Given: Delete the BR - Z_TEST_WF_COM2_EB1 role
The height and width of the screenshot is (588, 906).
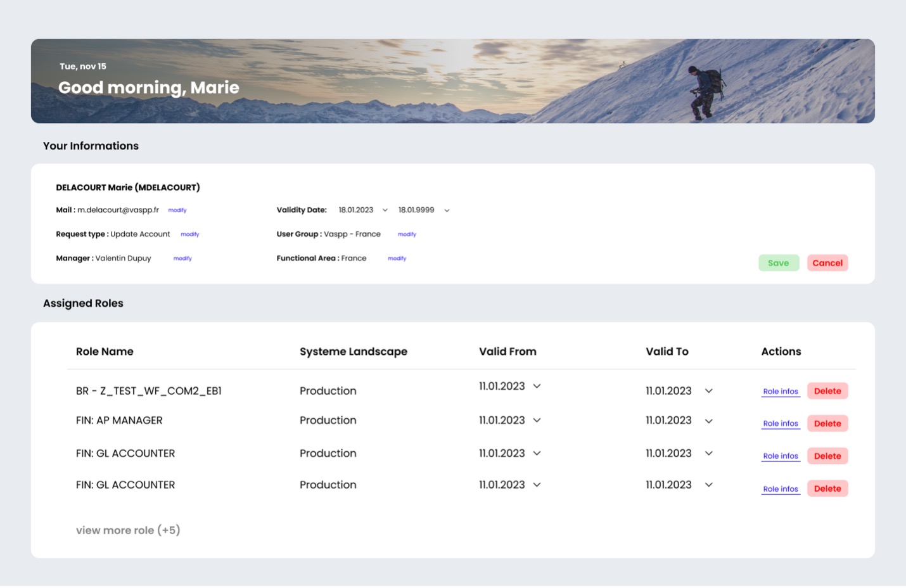Looking at the screenshot, I should pos(827,391).
